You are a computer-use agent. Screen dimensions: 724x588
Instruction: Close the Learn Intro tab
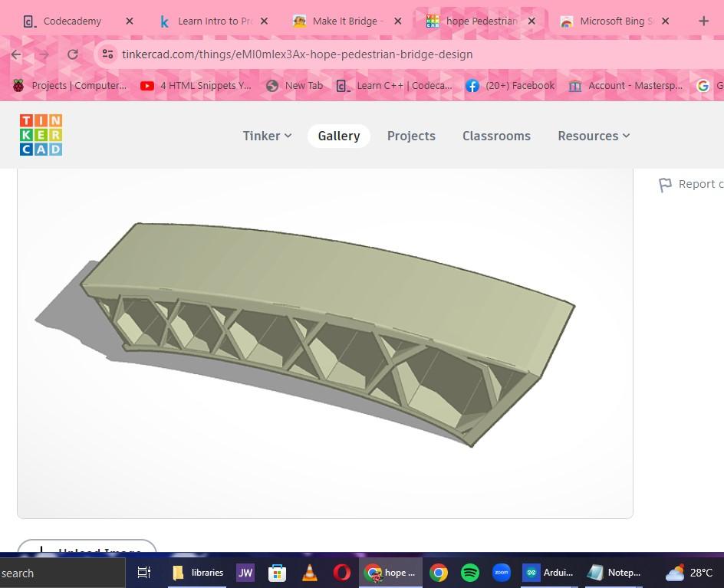[264, 21]
